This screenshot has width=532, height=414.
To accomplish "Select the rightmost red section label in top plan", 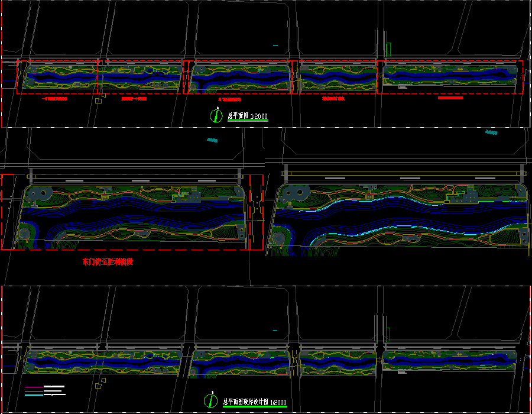I will 450,98.
